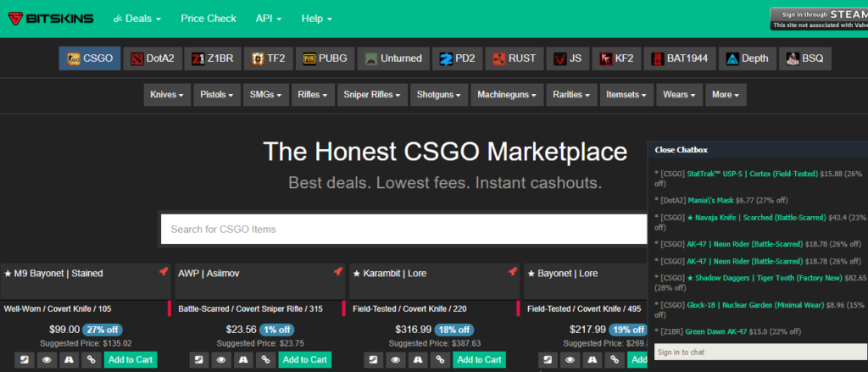The width and height of the screenshot is (868, 372).
Task: Click the eye icon under M9 Bayonet Stained
Action: [x=47, y=360]
